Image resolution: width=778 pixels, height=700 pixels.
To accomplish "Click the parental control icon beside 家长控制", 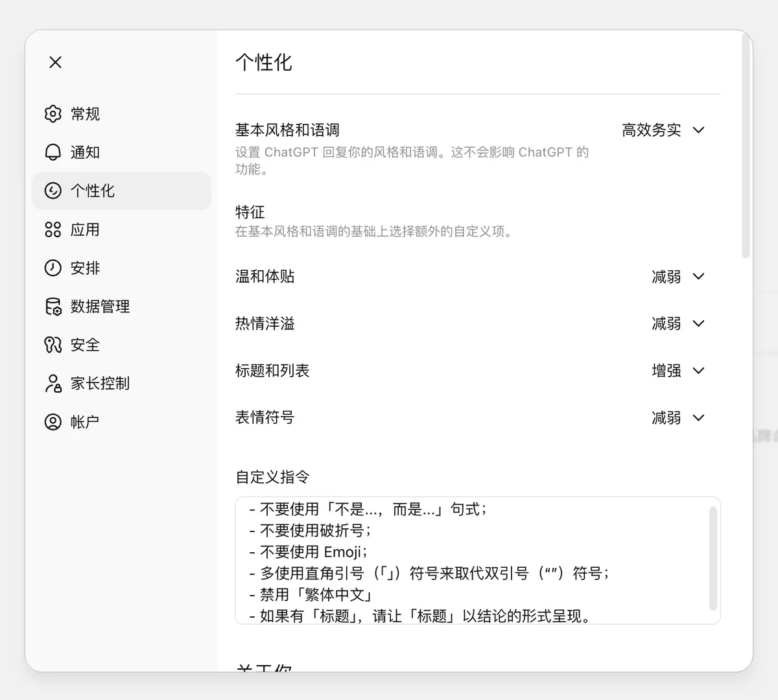I will coord(53,383).
